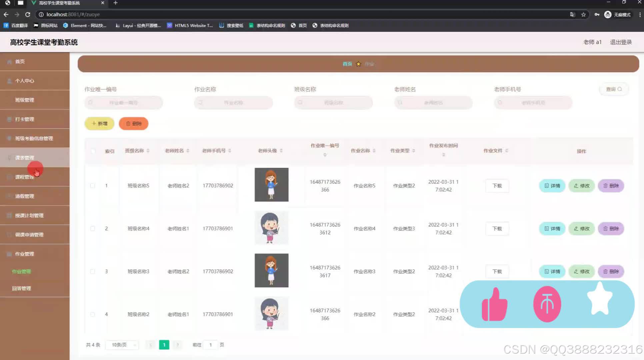Check the checkbox for row 1 班级名称5

[93, 186]
